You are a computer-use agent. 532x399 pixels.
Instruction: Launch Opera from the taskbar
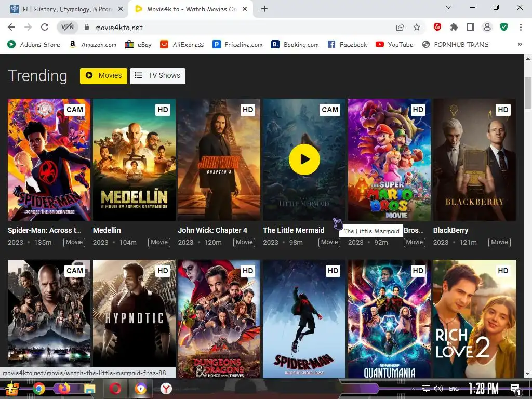(x=115, y=389)
